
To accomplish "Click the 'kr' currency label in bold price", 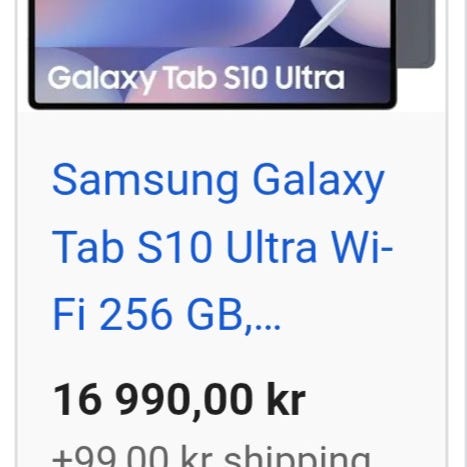I will click(286, 399).
